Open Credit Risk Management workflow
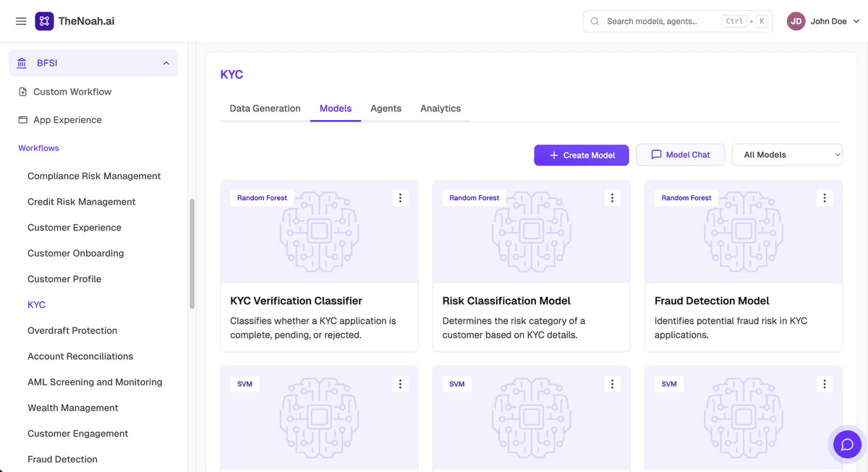Viewport: 868px width, 472px height. click(x=82, y=202)
